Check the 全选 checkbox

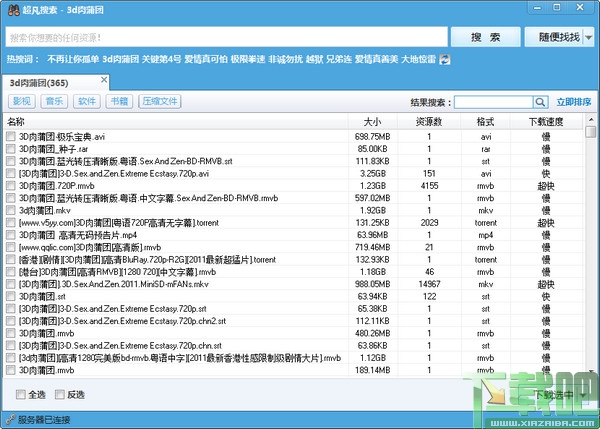point(21,394)
